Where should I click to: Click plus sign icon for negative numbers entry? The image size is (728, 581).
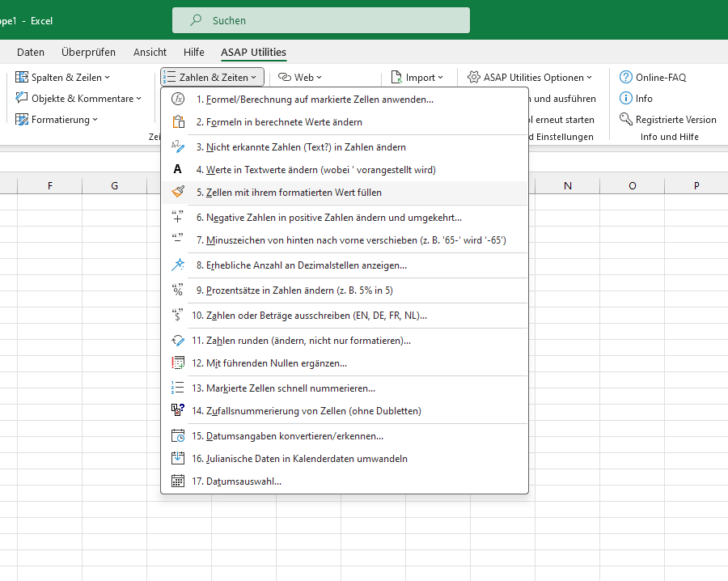coord(177,217)
